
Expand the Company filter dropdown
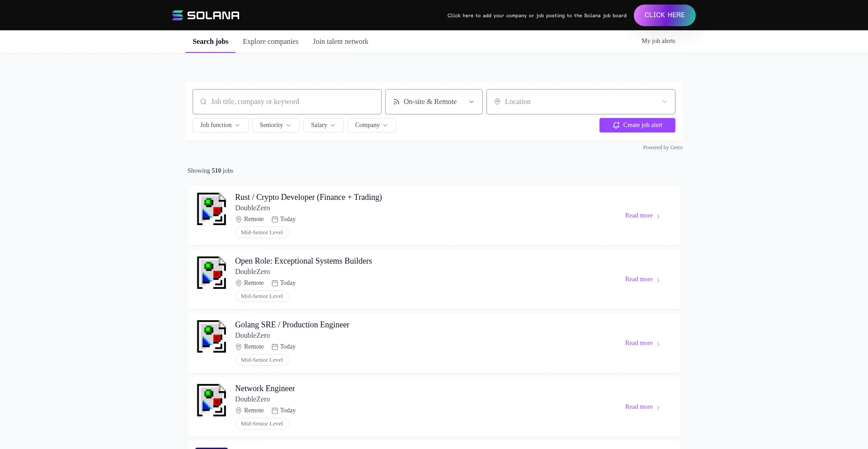point(372,125)
